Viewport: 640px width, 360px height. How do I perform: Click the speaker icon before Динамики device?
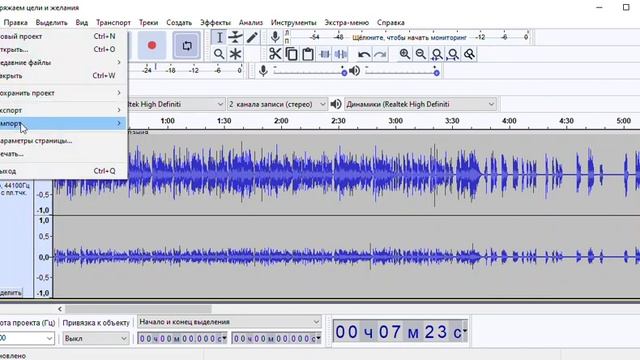(x=336, y=104)
